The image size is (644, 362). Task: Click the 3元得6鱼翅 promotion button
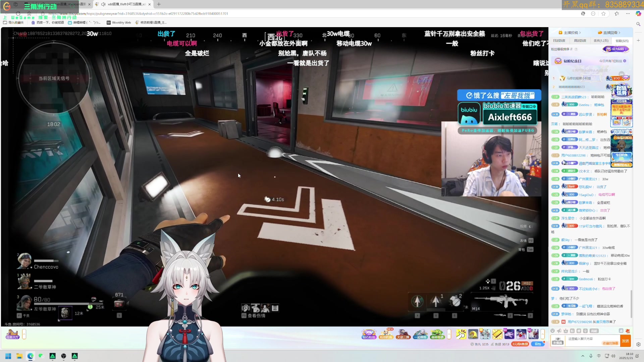coord(520,344)
